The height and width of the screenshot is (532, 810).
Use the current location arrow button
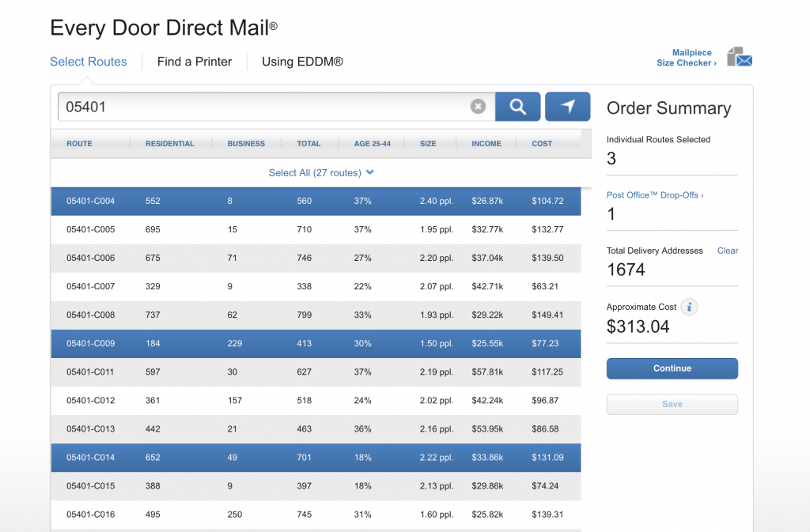[x=568, y=107]
